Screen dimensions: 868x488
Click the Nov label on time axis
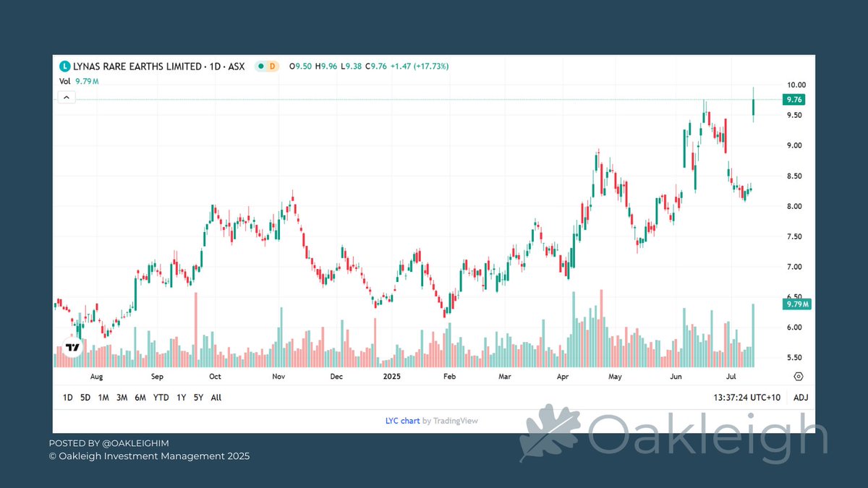click(279, 377)
